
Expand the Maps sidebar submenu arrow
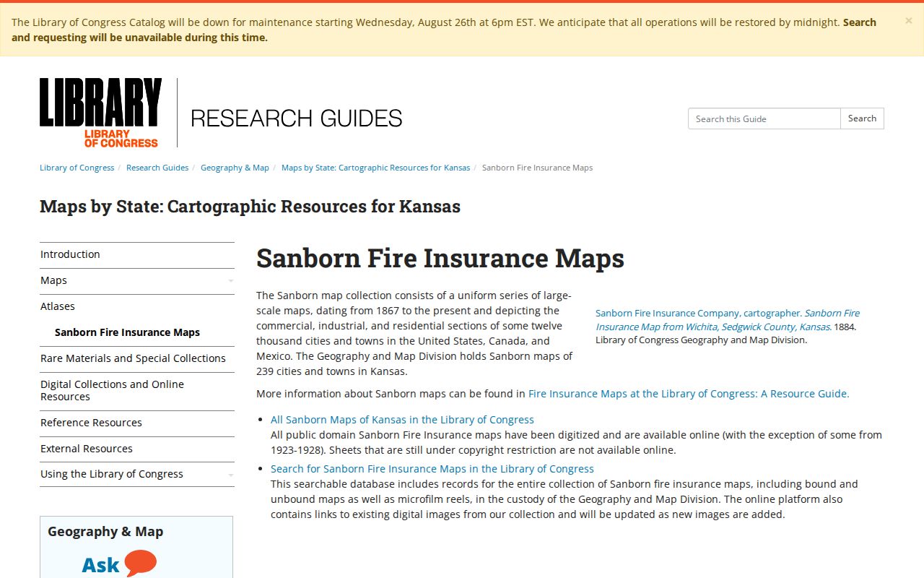click(231, 281)
